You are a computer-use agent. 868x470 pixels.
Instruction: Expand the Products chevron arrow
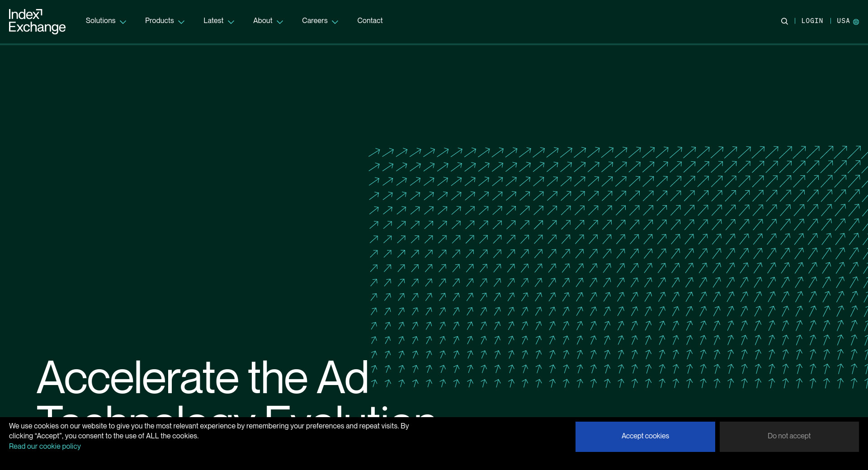(x=181, y=22)
